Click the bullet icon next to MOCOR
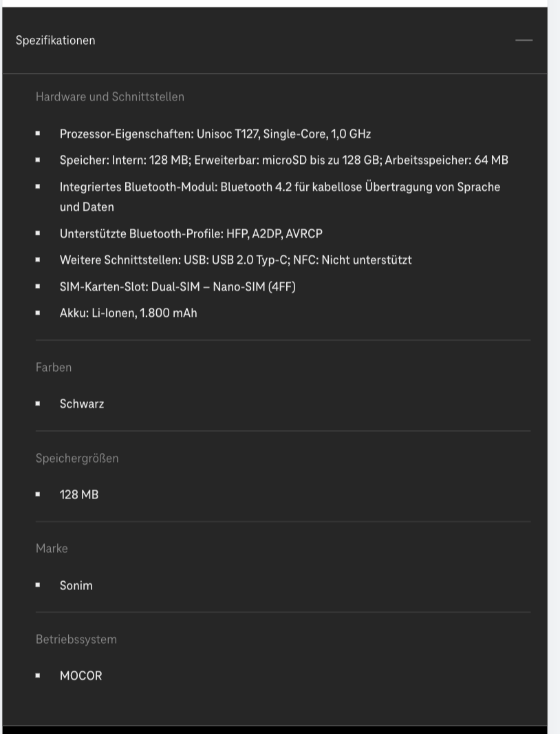The width and height of the screenshot is (560, 734). tap(39, 673)
